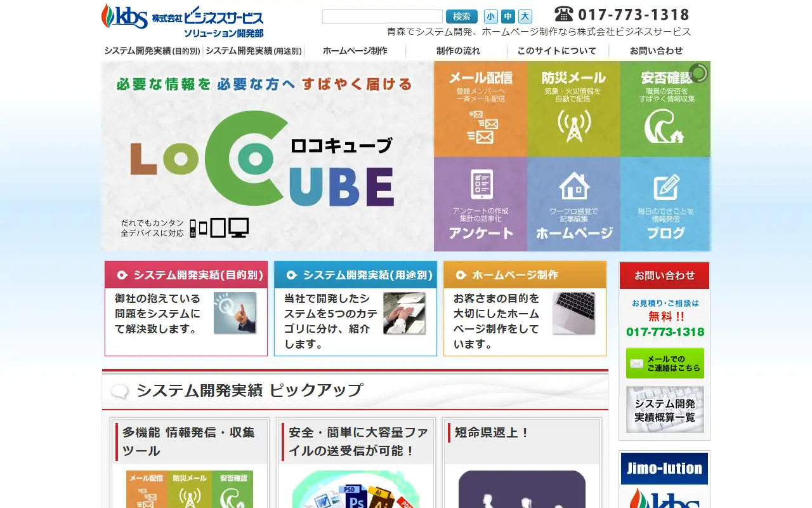Open お問い合わせ nav item
Screen dimensions: 812x508
(657, 51)
